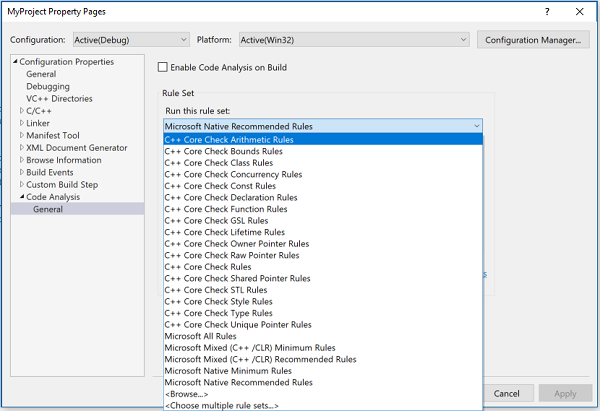
Task: Click the help question mark icon
Action: click(546, 10)
